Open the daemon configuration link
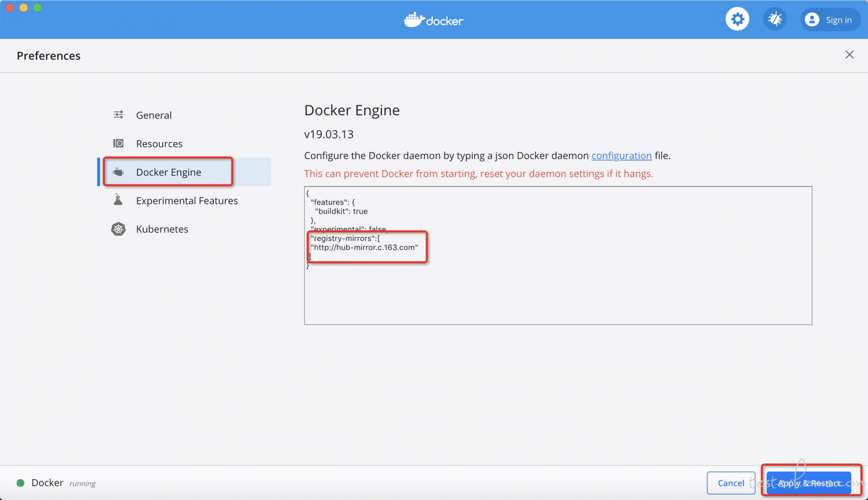868x500 pixels. (x=622, y=156)
